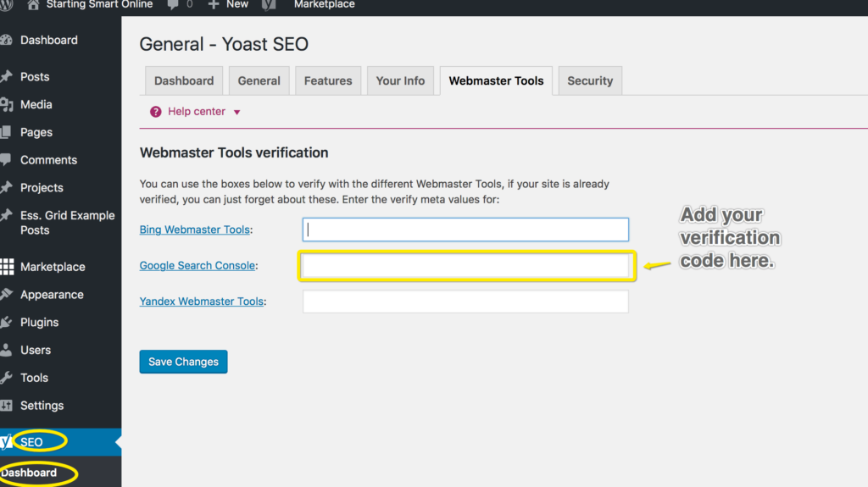Focus the Google Search Console input field
The image size is (868, 487).
pos(465,266)
